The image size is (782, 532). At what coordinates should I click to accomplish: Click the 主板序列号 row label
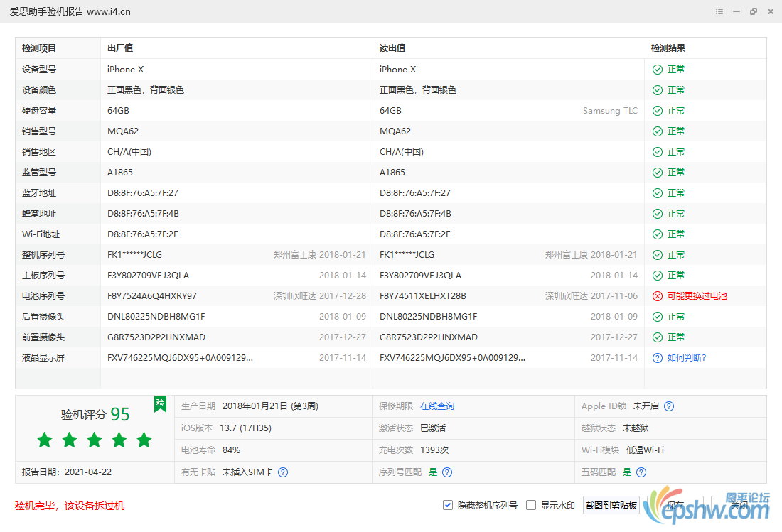[43, 276]
